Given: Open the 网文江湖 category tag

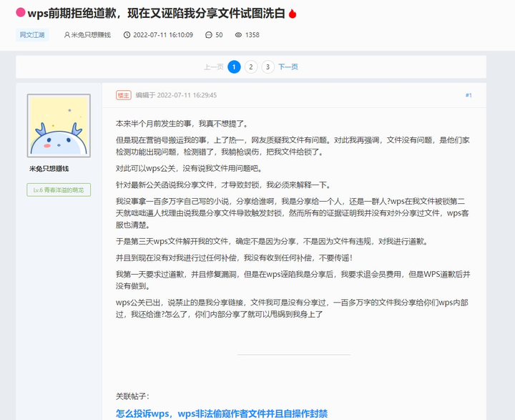Looking at the screenshot, I should 32,35.
